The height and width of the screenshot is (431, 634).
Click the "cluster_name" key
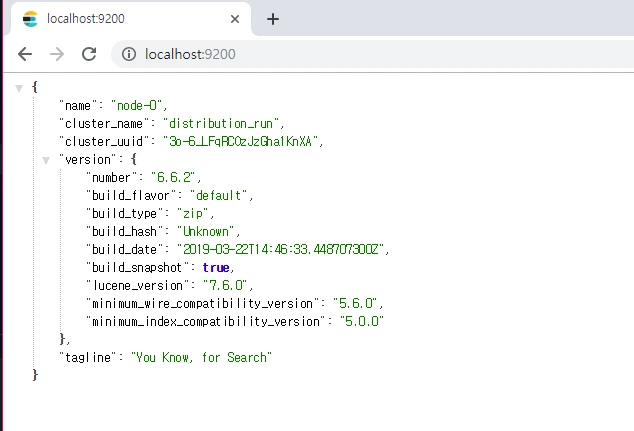click(104, 123)
